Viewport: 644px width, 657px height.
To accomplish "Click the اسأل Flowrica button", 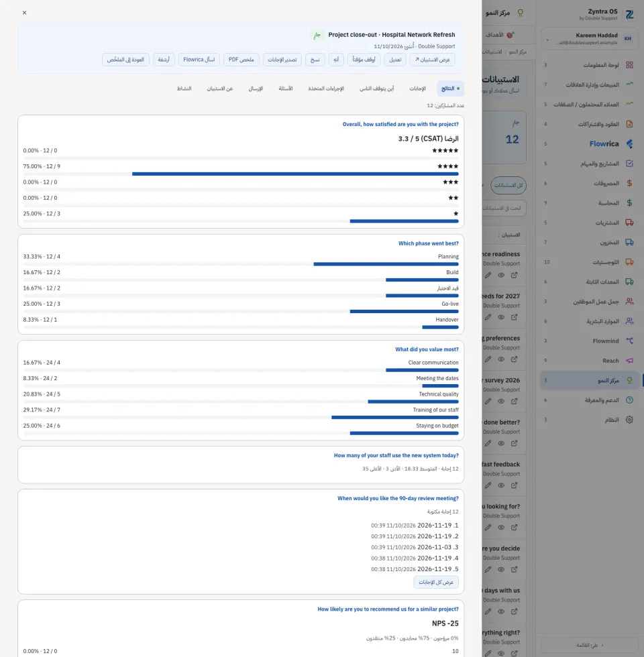I will (199, 60).
